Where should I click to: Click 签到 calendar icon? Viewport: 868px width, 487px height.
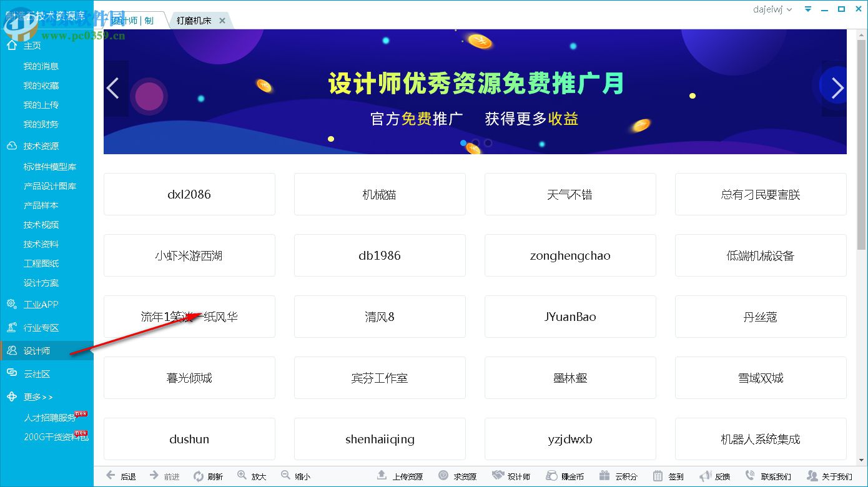658,476
